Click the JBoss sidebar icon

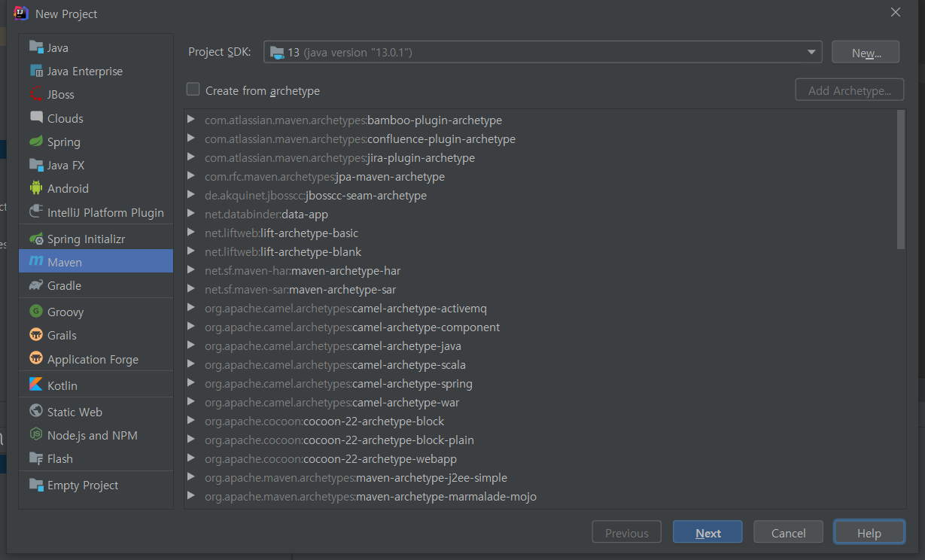(x=35, y=94)
